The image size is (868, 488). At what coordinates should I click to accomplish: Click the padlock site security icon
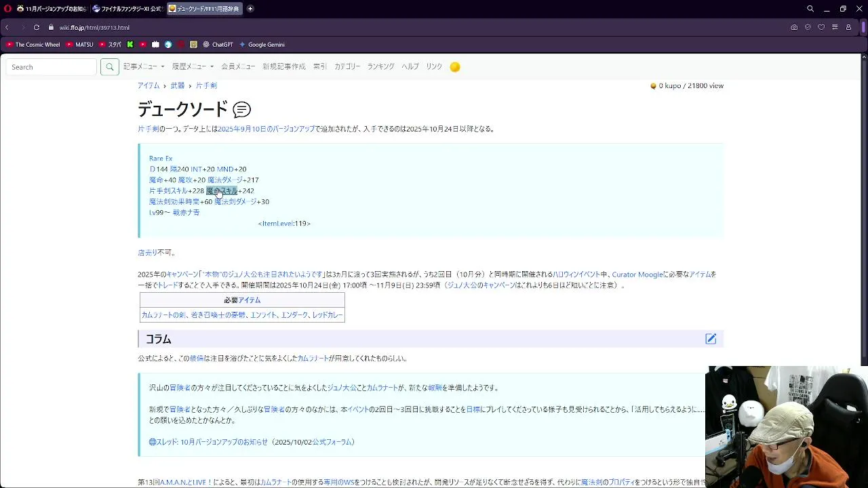click(x=51, y=27)
